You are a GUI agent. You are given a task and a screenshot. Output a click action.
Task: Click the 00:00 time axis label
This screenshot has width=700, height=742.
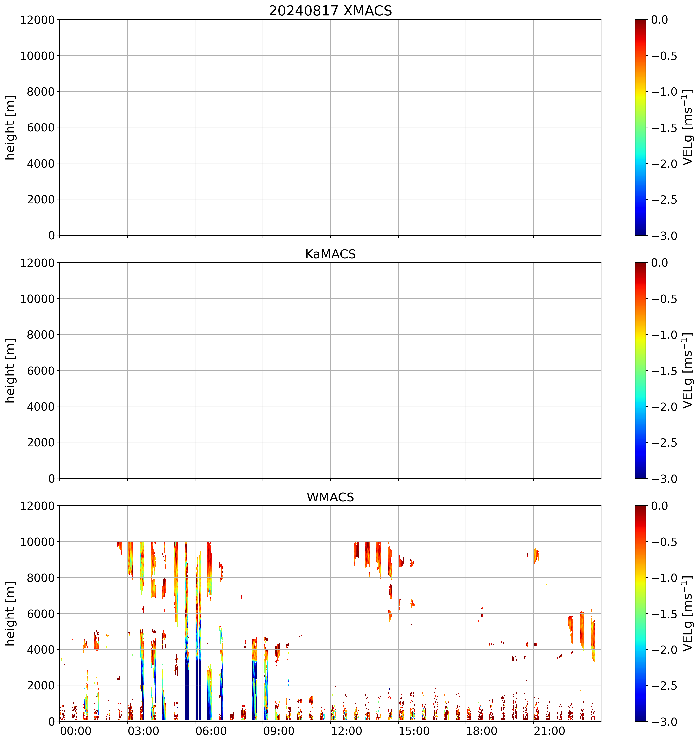[x=76, y=731]
